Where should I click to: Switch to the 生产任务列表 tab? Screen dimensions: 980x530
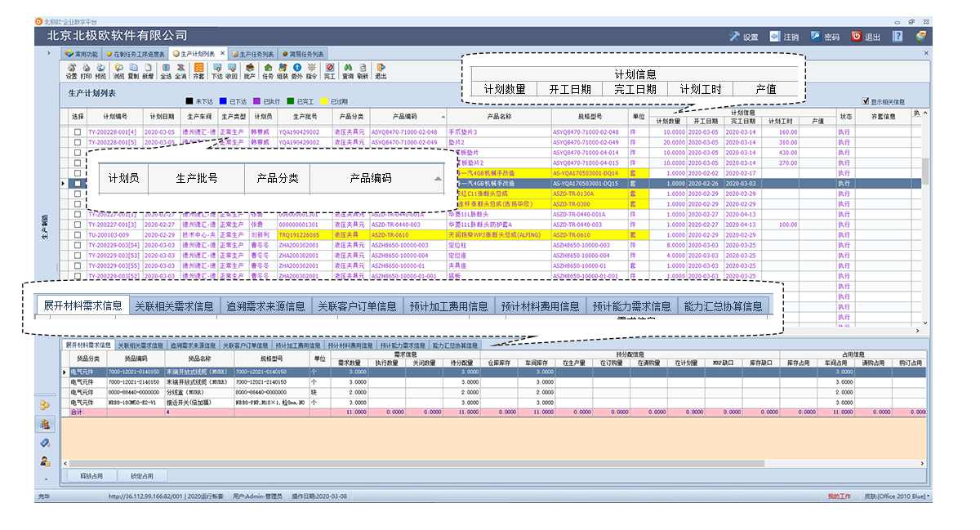(x=252, y=53)
